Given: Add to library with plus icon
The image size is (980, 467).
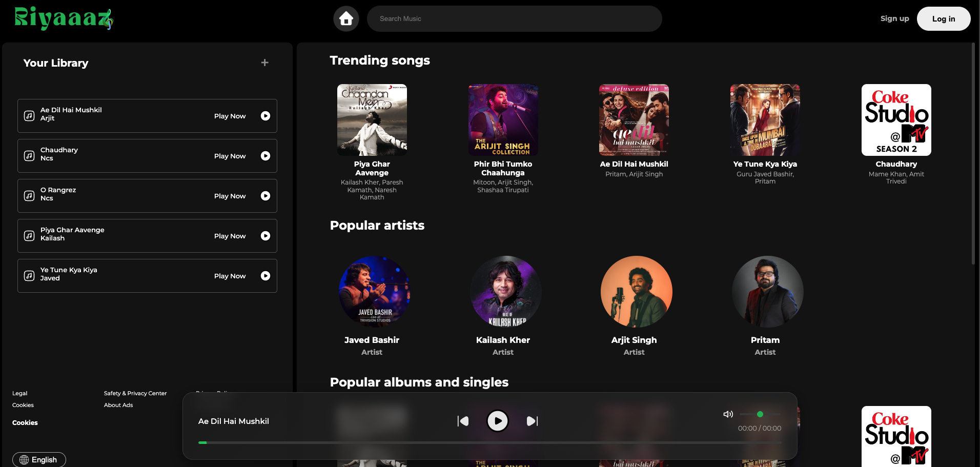Looking at the screenshot, I should (264, 63).
